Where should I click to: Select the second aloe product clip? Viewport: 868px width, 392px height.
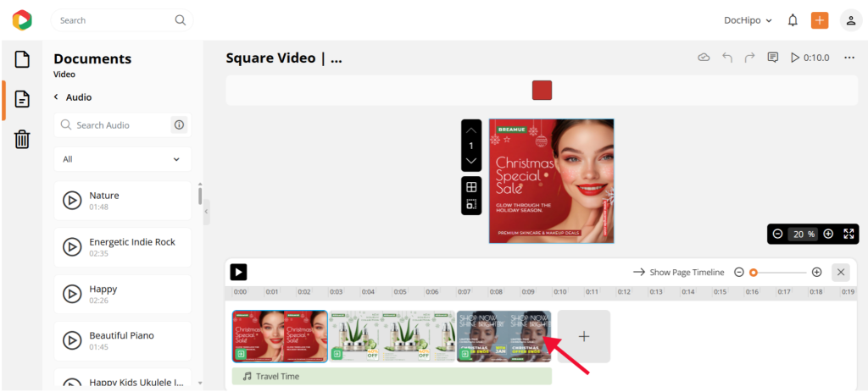click(392, 336)
